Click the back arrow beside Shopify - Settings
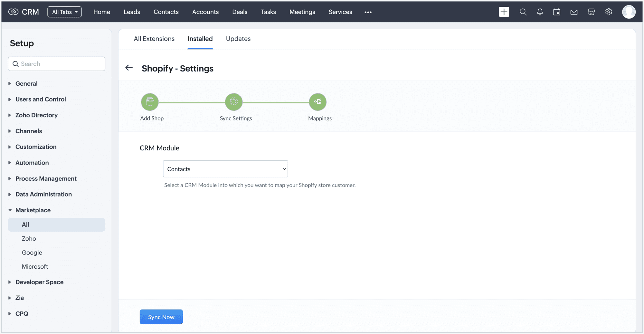The width and height of the screenshot is (644, 334). point(129,68)
